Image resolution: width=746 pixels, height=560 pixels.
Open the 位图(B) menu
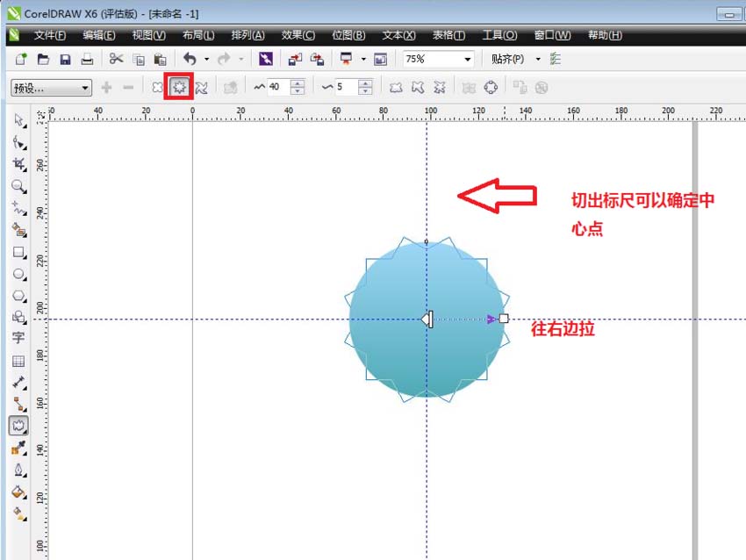(348, 35)
